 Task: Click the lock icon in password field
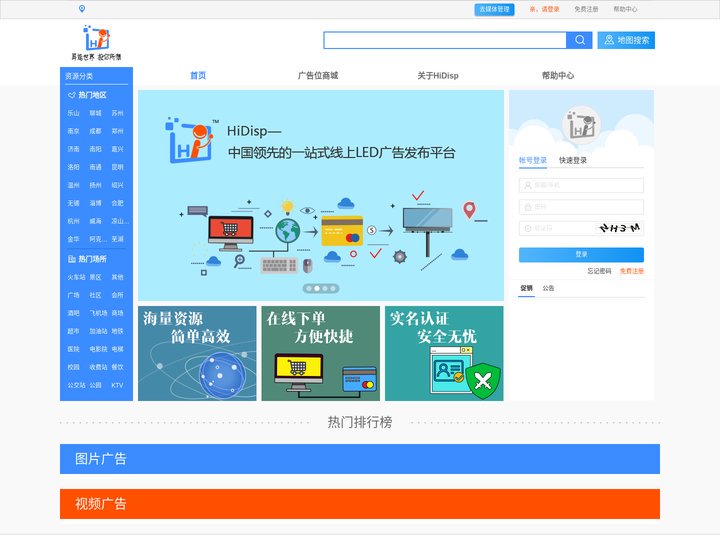[528, 207]
